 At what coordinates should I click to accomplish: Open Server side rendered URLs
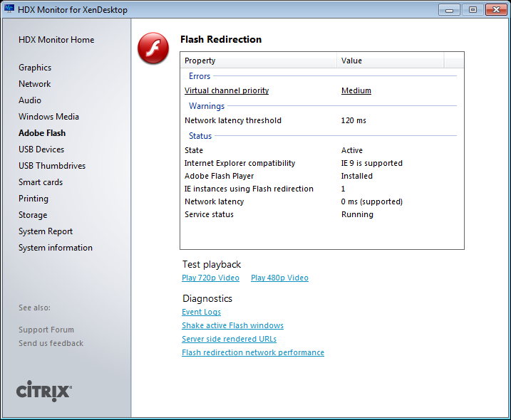(x=229, y=339)
